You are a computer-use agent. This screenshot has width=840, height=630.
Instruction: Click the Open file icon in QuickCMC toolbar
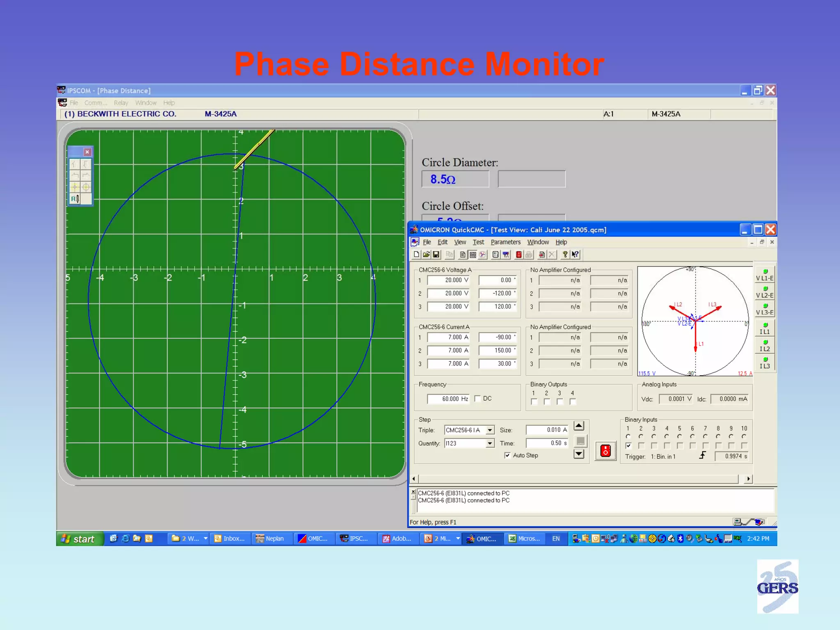point(427,254)
